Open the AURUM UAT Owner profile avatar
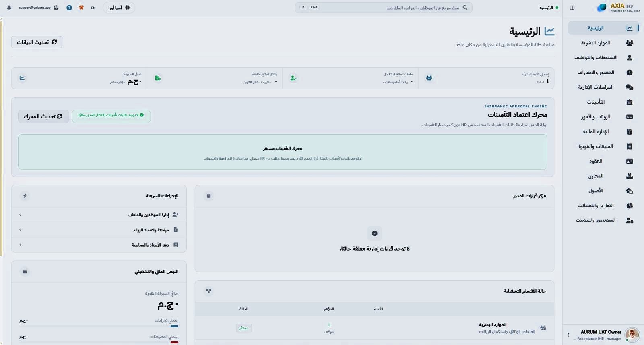This screenshot has height=345, width=644. click(x=632, y=335)
